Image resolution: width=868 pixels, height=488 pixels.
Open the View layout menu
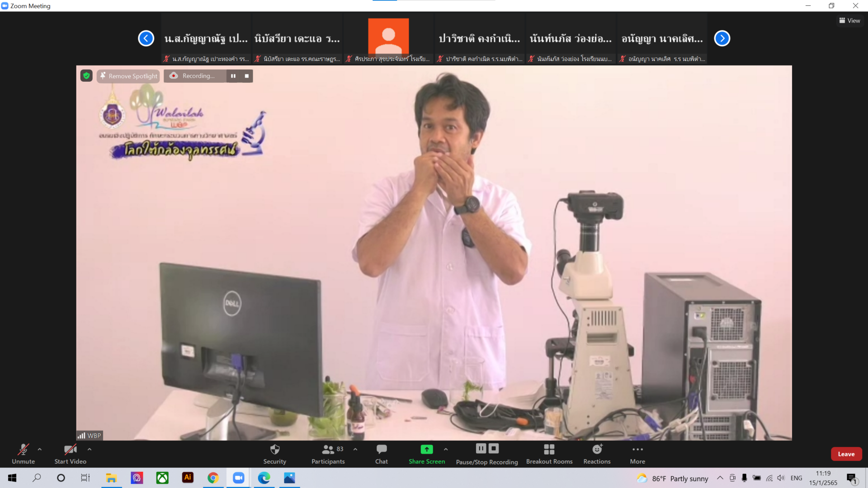click(849, 21)
